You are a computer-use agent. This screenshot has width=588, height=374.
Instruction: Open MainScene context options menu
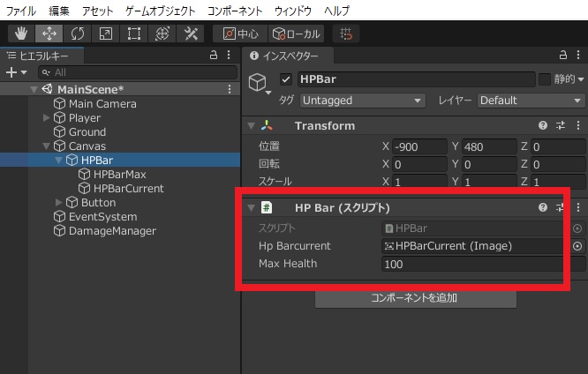pos(230,89)
